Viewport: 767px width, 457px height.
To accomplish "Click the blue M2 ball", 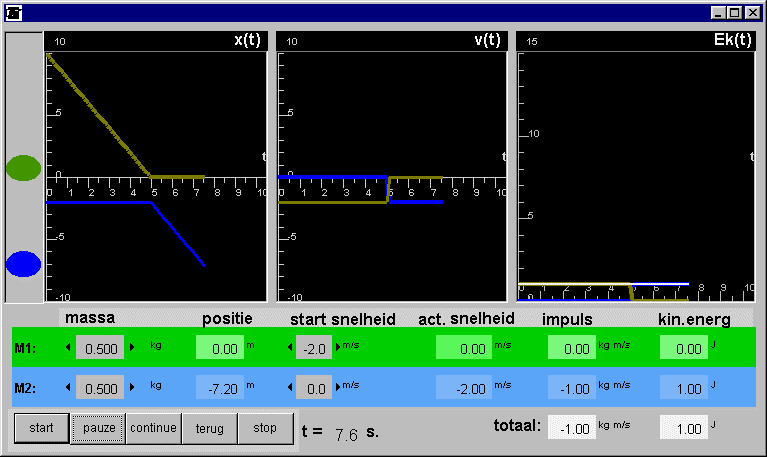I will [23, 264].
